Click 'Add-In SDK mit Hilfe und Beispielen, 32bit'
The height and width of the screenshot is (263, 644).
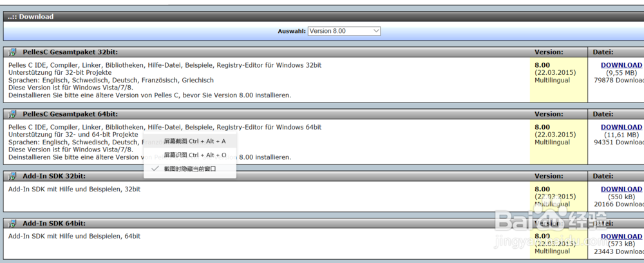point(74,190)
